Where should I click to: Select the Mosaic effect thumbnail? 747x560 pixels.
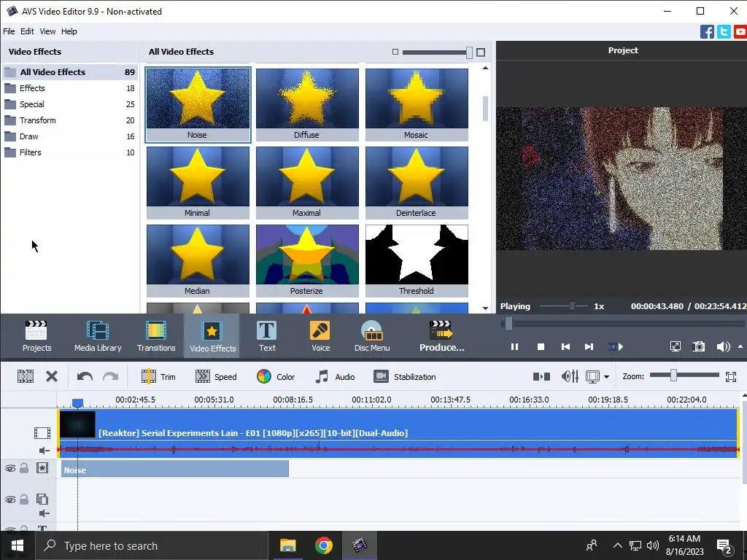pos(417,105)
